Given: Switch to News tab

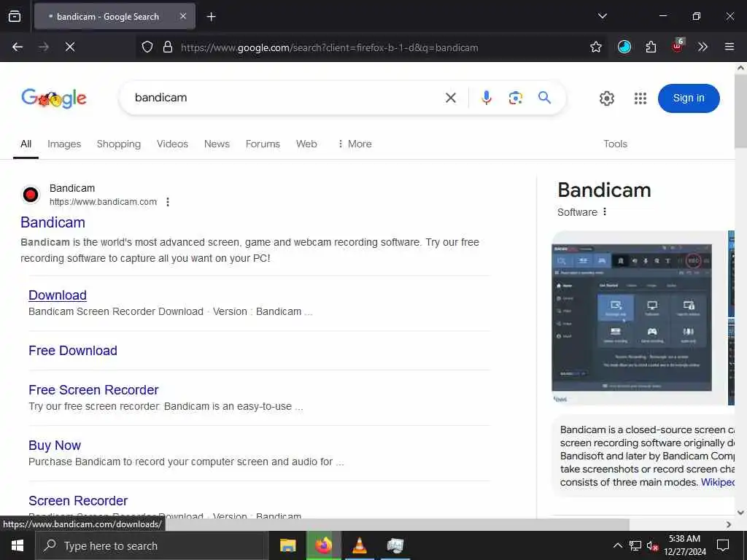Looking at the screenshot, I should click(217, 144).
